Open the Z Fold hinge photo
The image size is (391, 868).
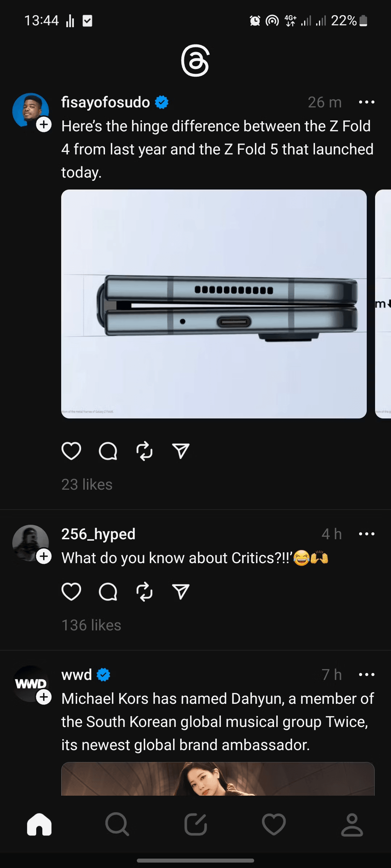click(x=214, y=304)
